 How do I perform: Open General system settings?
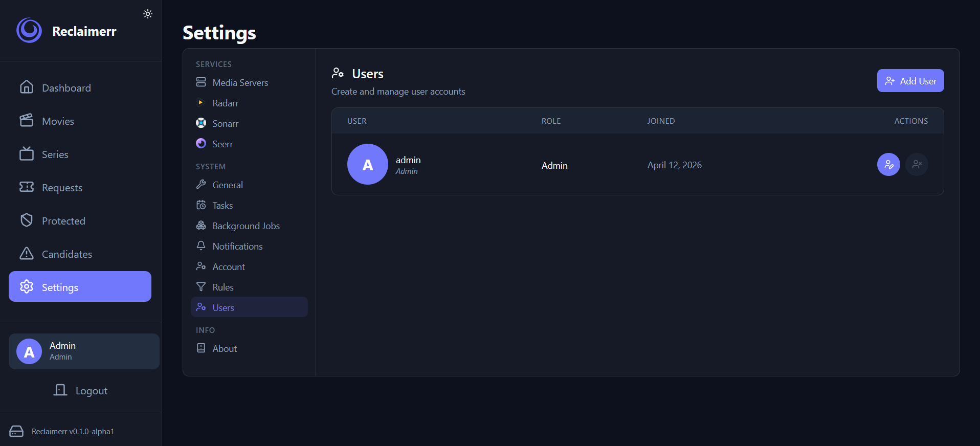[x=249, y=185]
